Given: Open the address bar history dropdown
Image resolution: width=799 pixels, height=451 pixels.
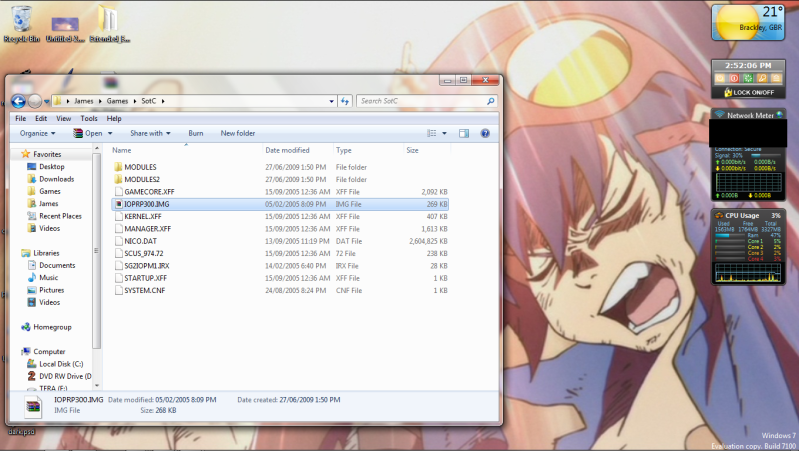Looking at the screenshot, I should click(x=332, y=101).
